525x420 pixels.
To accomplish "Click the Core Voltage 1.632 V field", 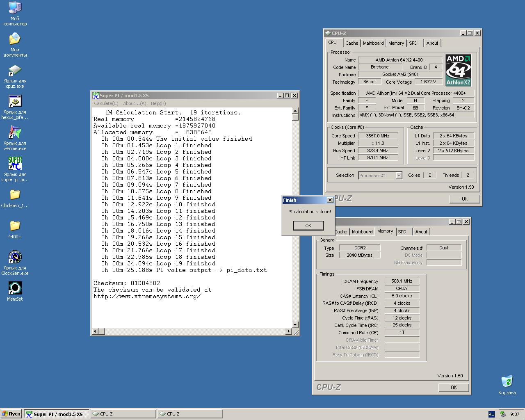I will [x=428, y=82].
